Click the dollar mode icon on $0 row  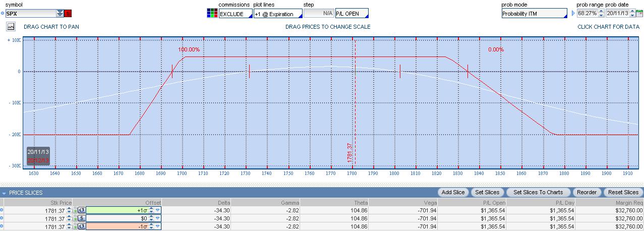coord(82,218)
